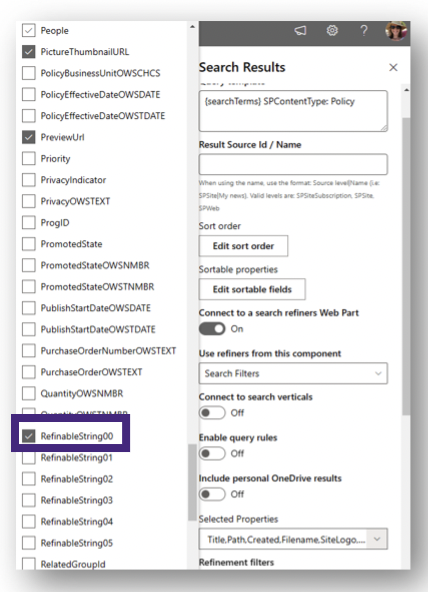The image size is (428, 592).
Task: Enable Connect to search verticals toggle
Action: [212, 413]
